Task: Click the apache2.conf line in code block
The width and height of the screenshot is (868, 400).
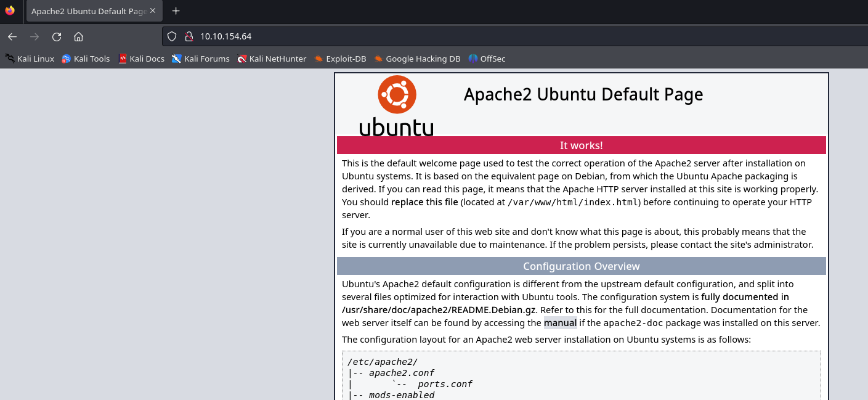Action: (402, 373)
